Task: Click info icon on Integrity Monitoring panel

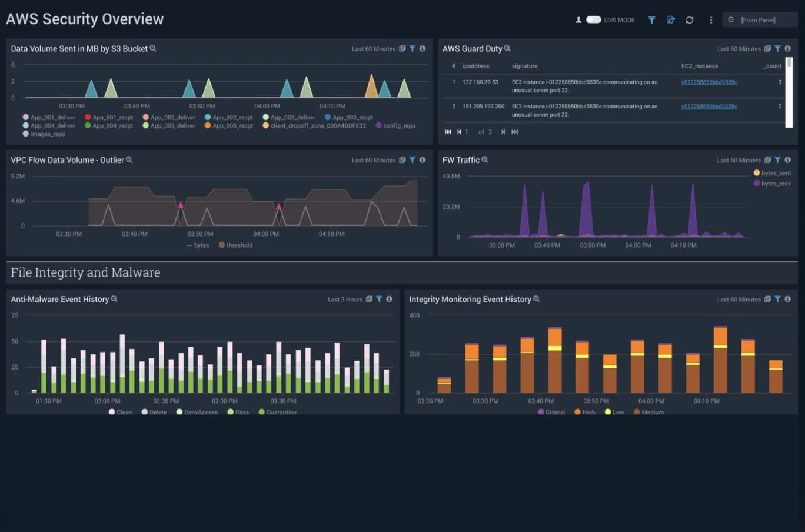Action: (787, 300)
